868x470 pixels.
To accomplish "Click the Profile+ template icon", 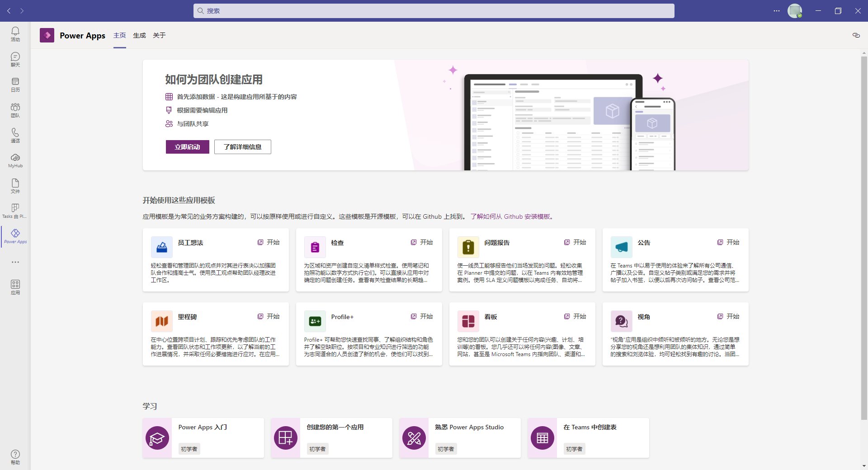I will tap(315, 321).
